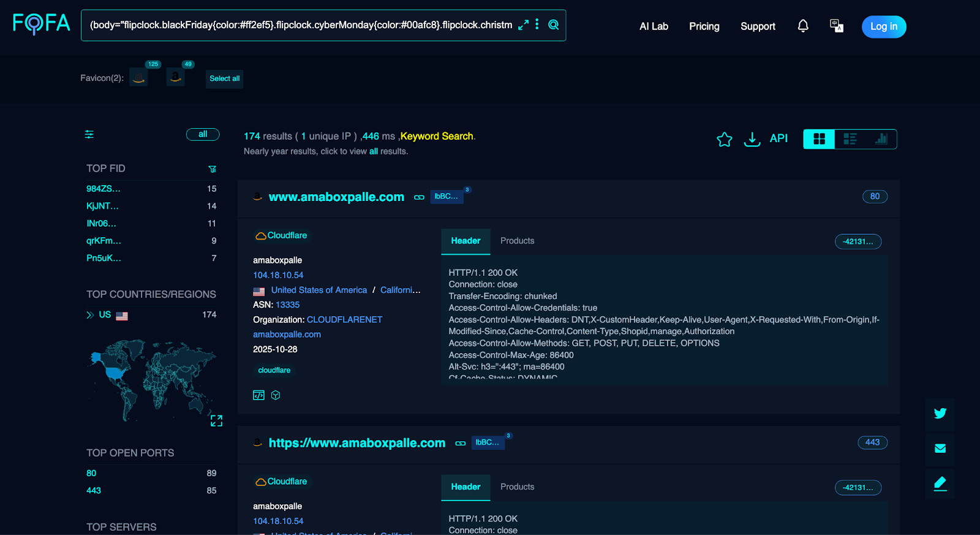This screenshot has width=980, height=535.
Task: Click the world map thumbnail
Action: (152, 380)
